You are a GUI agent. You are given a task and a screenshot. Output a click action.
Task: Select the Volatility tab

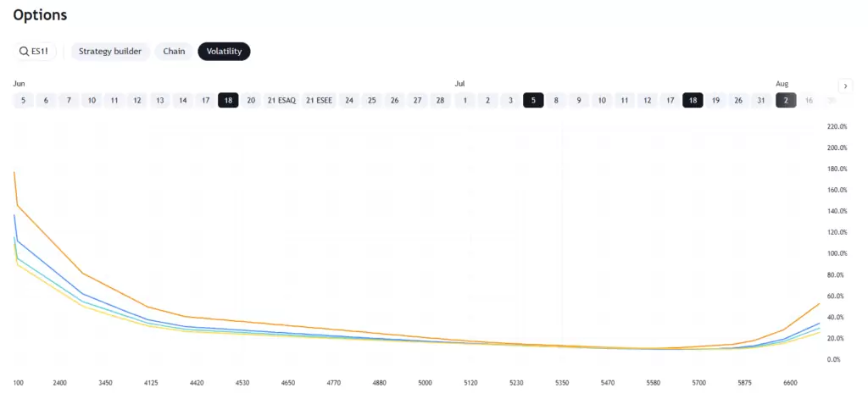pos(224,52)
